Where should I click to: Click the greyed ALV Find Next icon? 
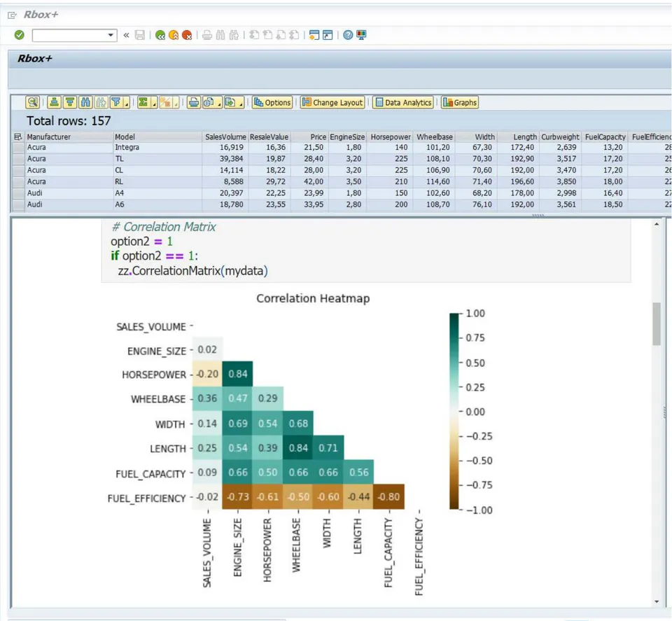[x=101, y=102]
